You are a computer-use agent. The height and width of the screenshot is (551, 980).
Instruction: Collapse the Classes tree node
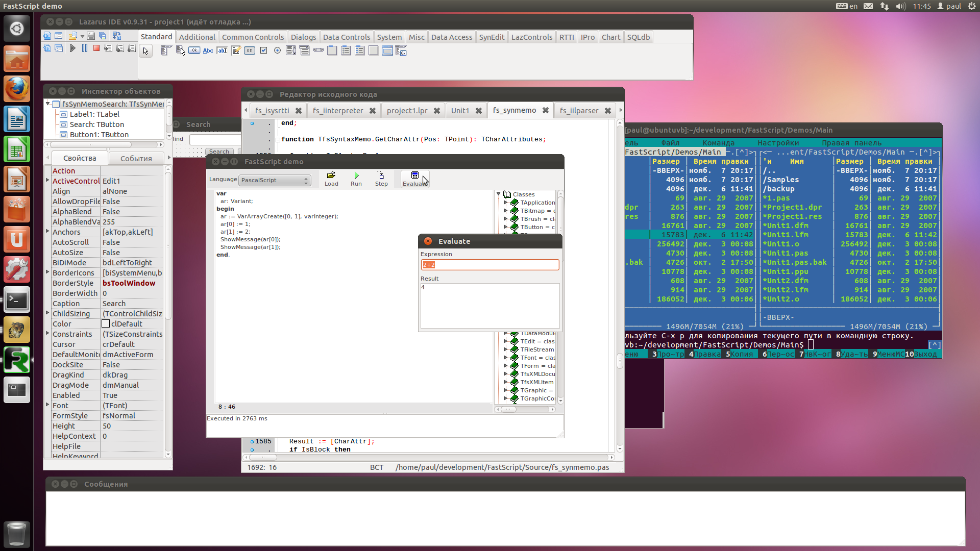coord(499,194)
